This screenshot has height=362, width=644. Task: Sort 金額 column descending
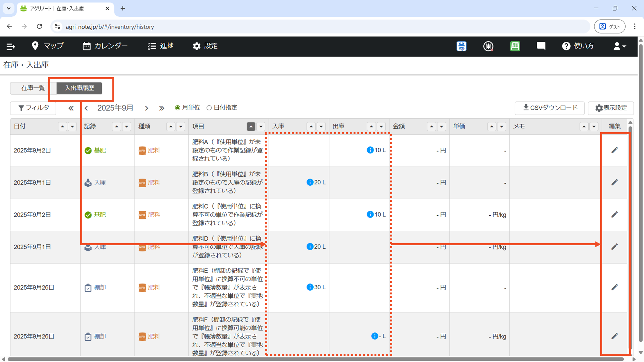tap(441, 127)
